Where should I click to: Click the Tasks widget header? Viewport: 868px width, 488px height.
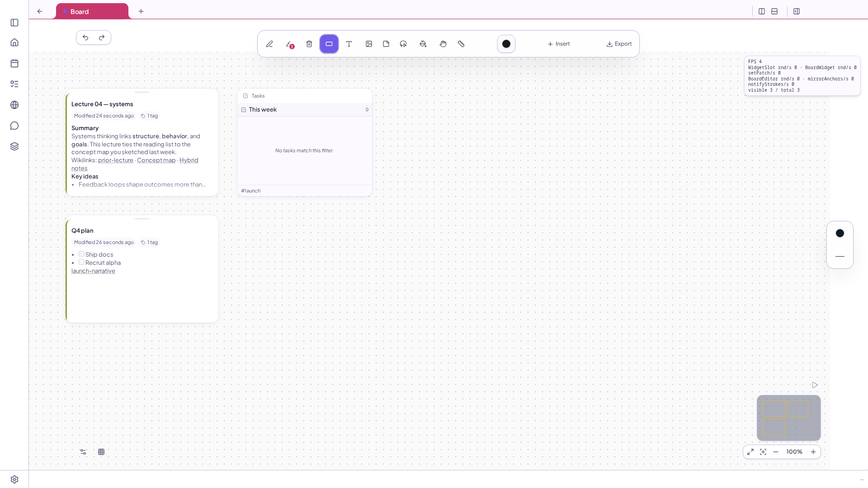point(305,96)
